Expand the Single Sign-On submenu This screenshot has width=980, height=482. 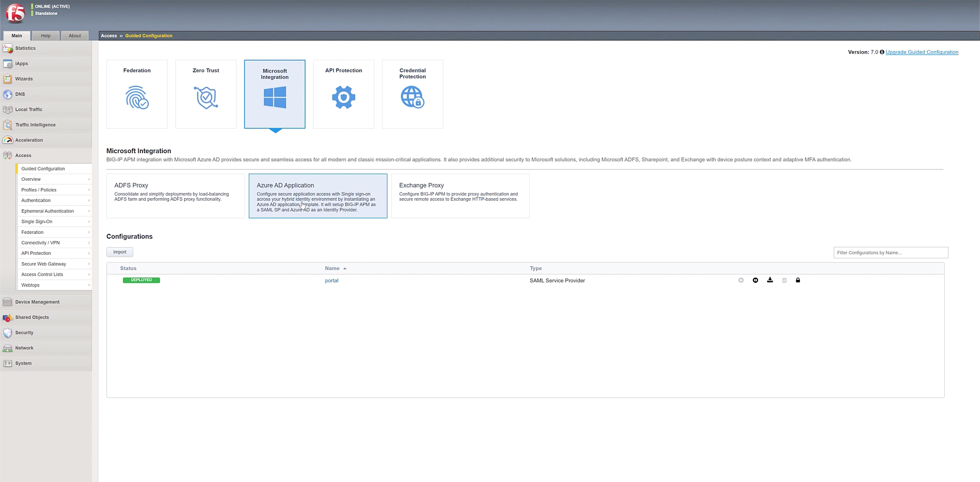pyautogui.click(x=54, y=222)
